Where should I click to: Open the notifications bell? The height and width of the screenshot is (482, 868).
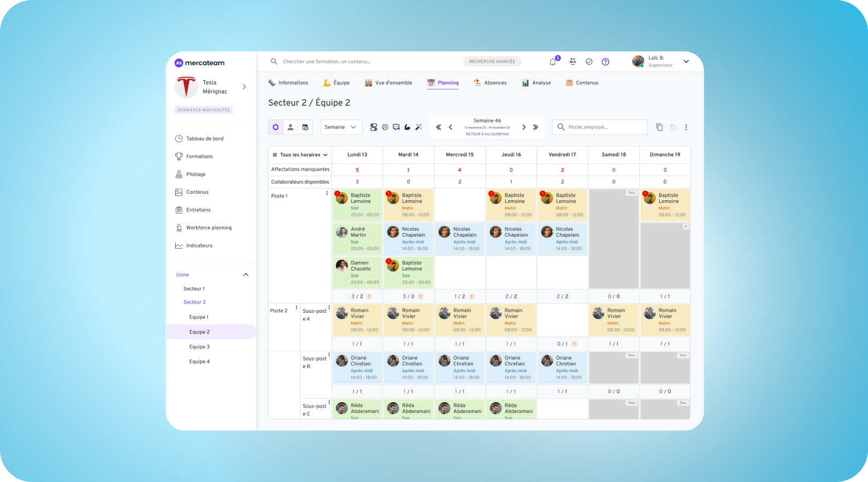coord(553,62)
